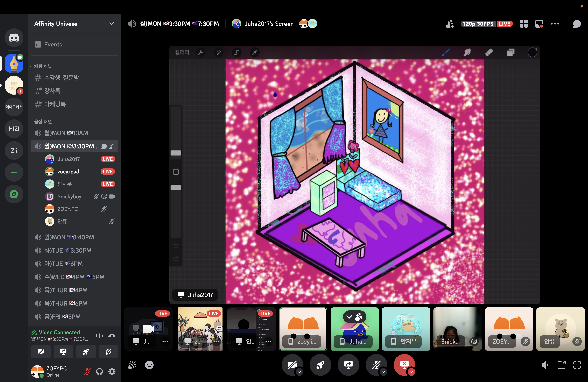
Task: Click the Add a Server plus icon
Action: (14, 172)
